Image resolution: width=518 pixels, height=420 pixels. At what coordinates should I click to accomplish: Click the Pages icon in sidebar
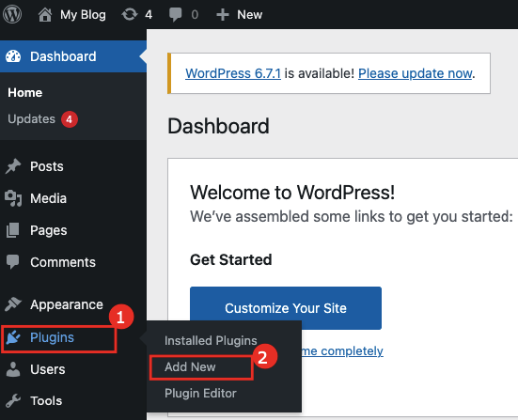pyautogui.click(x=13, y=230)
